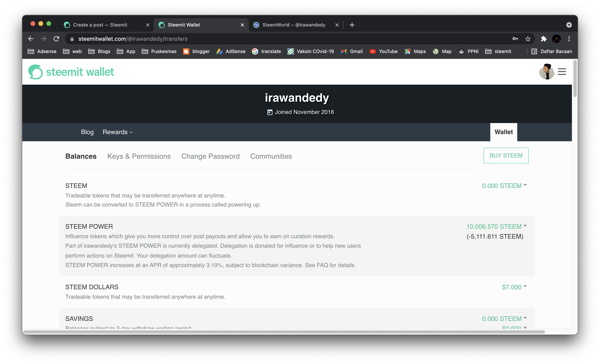Screen dimensions: 600x364
Task: Open the YouTube bookmark
Action: coord(384,51)
